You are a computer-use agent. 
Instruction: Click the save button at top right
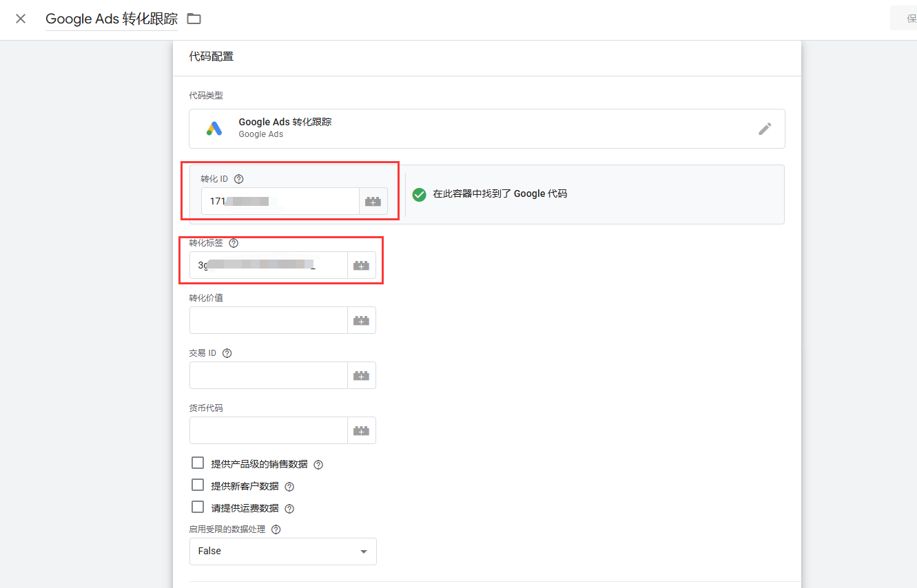(x=904, y=19)
